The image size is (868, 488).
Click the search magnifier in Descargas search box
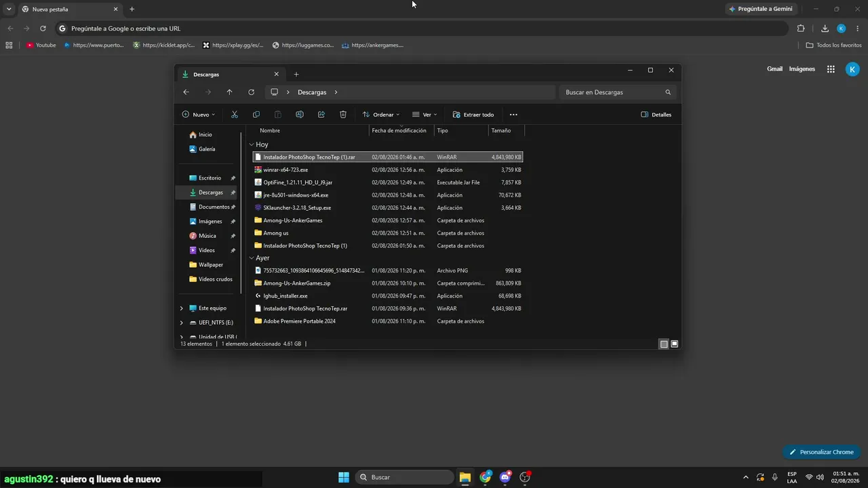click(668, 92)
